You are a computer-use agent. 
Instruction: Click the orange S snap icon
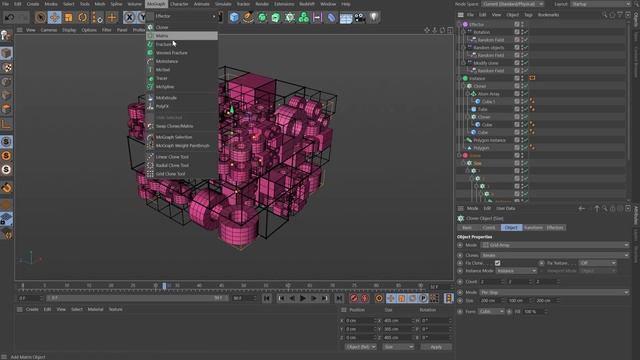[6, 156]
